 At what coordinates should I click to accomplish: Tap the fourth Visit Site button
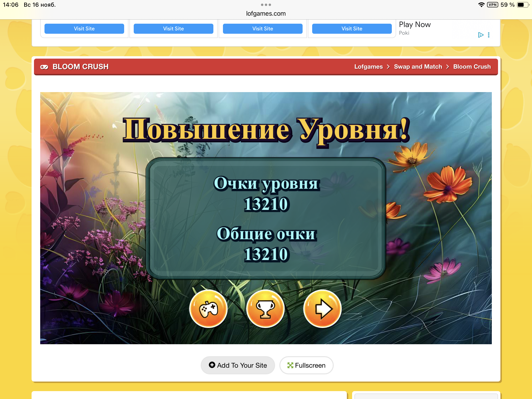coord(352,29)
